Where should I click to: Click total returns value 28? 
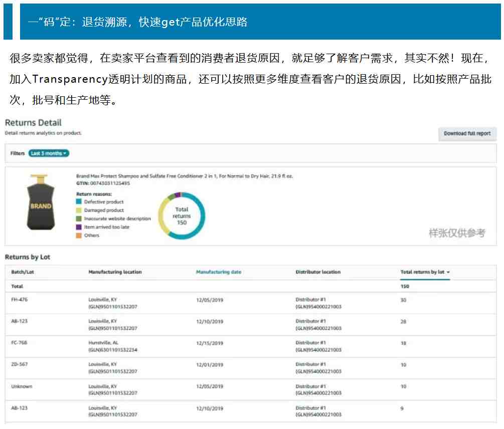coord(403,321)
